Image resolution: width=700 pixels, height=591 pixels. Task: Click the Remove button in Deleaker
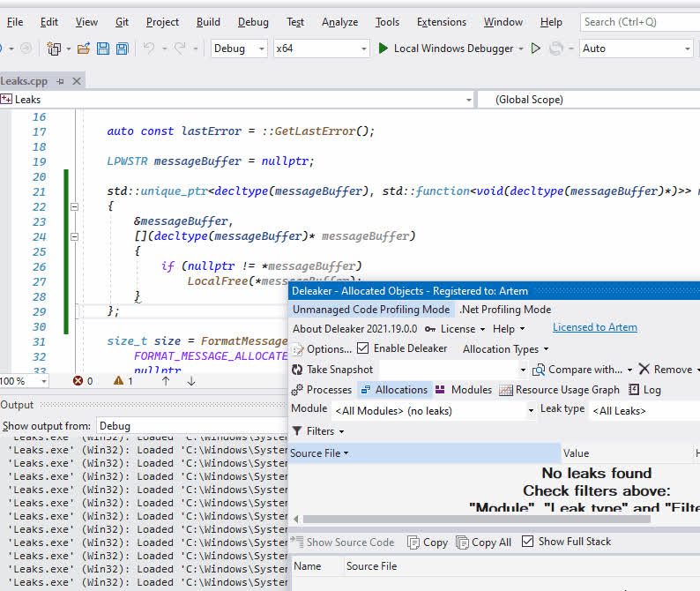pyautogui.click(x=670, y=370)
